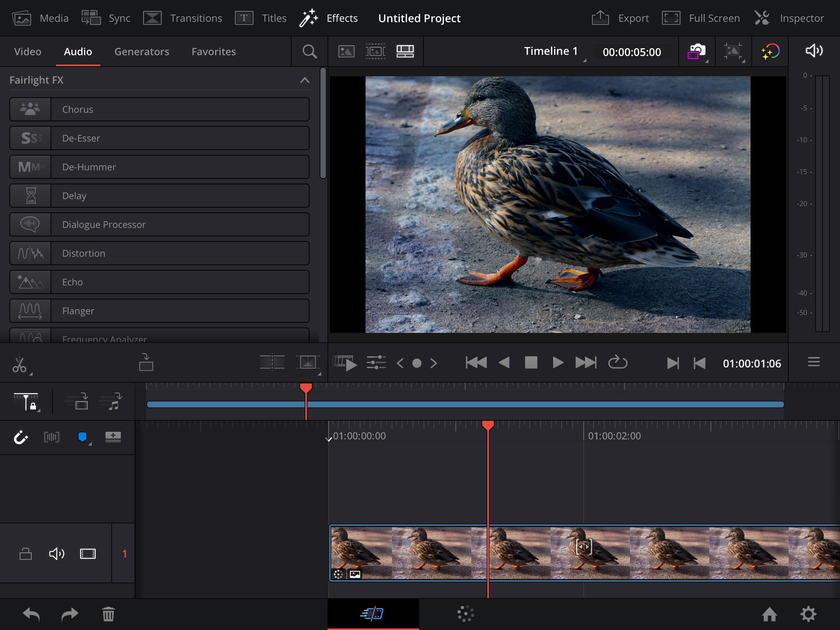
Task: Click the Fusion-style color sparkle icon
Action: coord(770,51)
